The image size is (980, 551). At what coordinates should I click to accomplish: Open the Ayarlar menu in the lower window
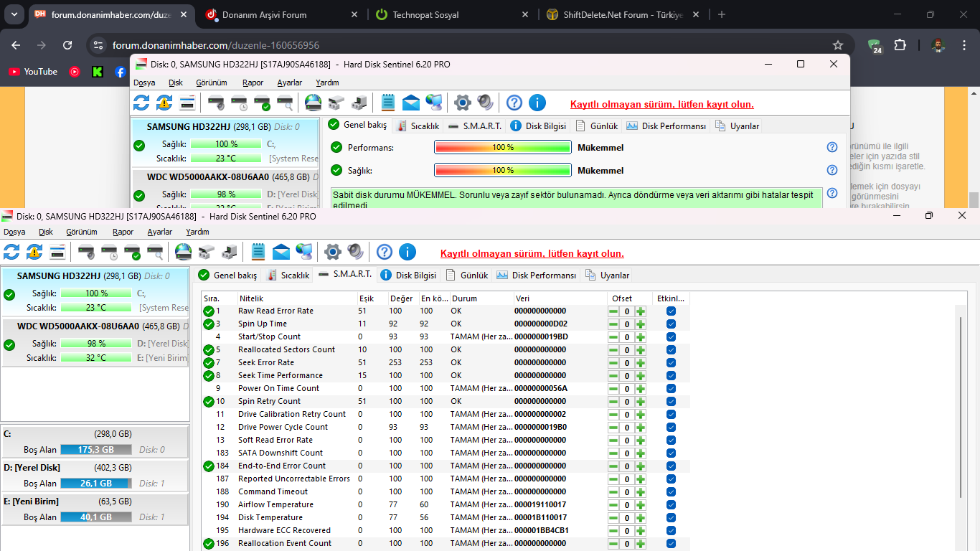tap(159, 232)
